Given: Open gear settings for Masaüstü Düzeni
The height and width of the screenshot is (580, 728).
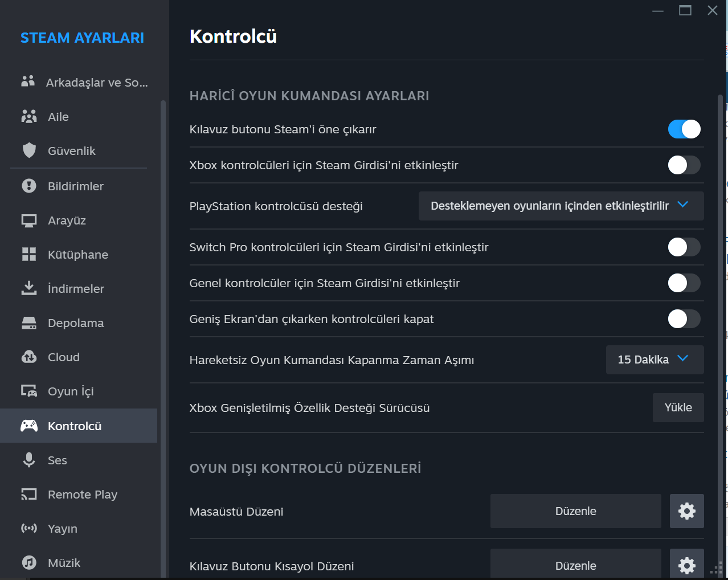Looking at the screenshot, I should click(686, 511).
